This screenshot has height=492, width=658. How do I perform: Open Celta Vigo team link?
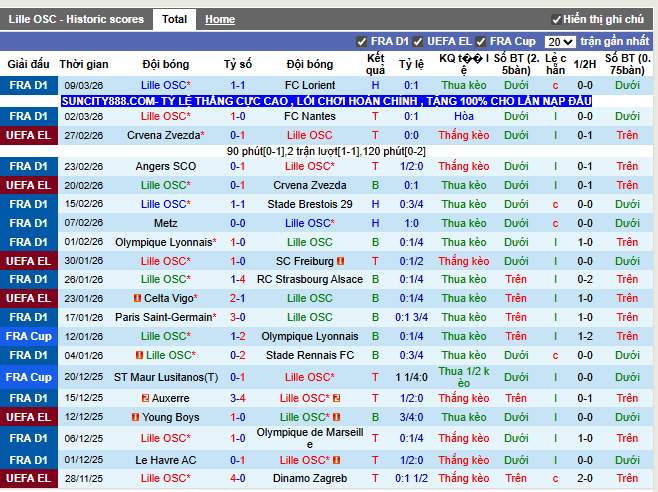pos(171,298)
